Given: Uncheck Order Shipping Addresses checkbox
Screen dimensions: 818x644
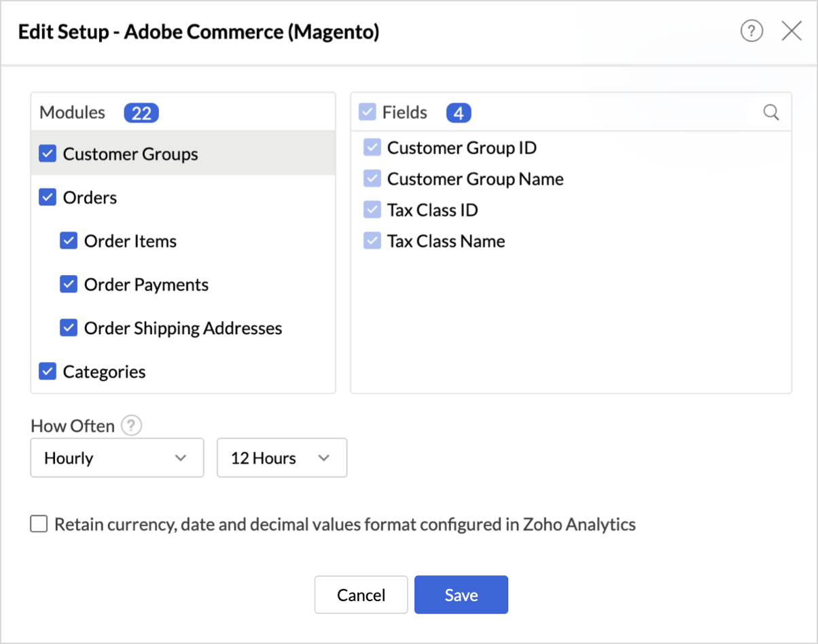Looking at the screenshot, I should (69, 328).
